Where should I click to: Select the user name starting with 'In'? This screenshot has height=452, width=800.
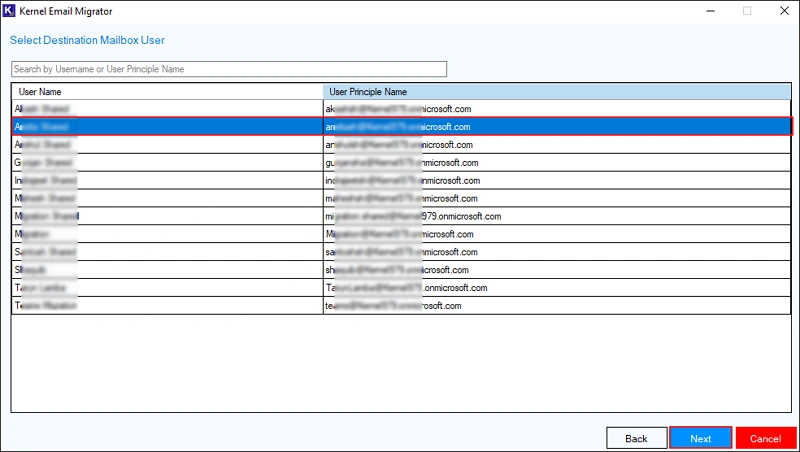[167, 181]
